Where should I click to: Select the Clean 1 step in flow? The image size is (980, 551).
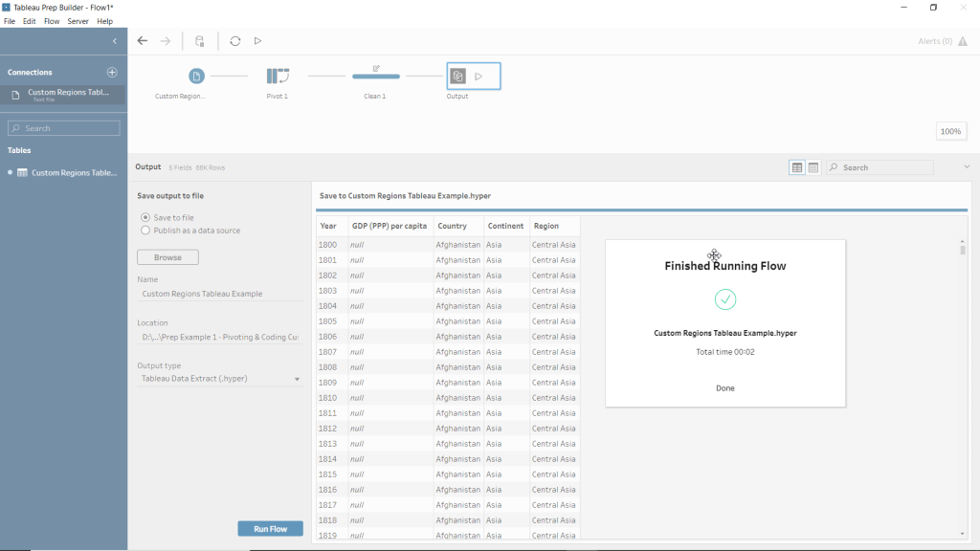[375, 77]
